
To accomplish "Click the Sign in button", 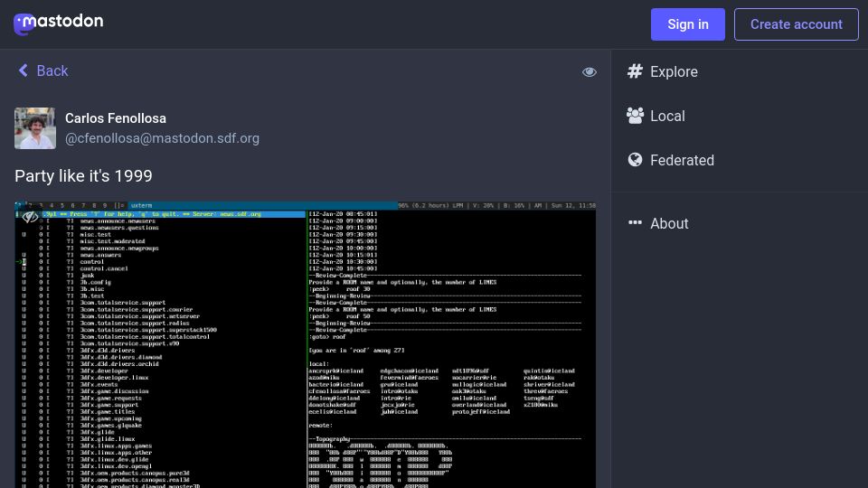I will tap(687, 24).
